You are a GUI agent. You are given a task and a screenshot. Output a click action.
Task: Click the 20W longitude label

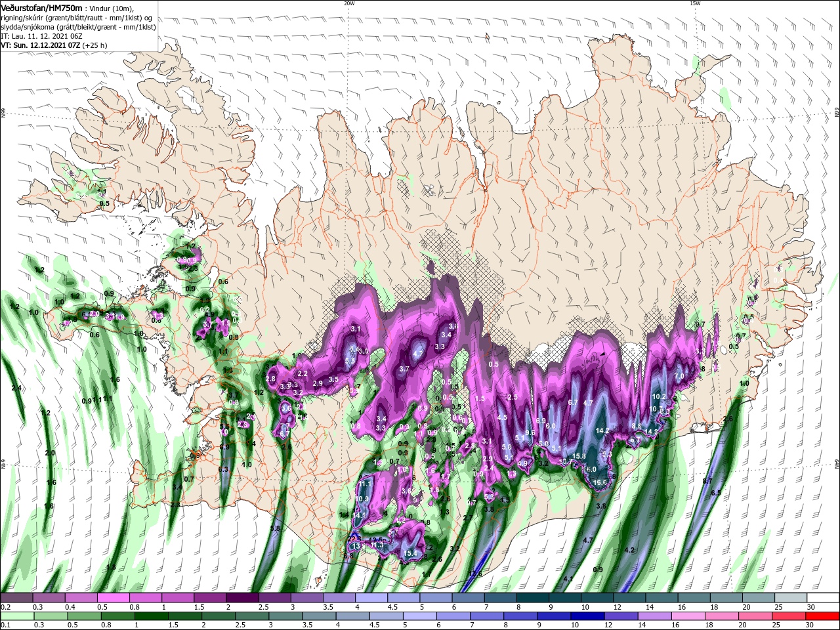click(x=348, y=3)
